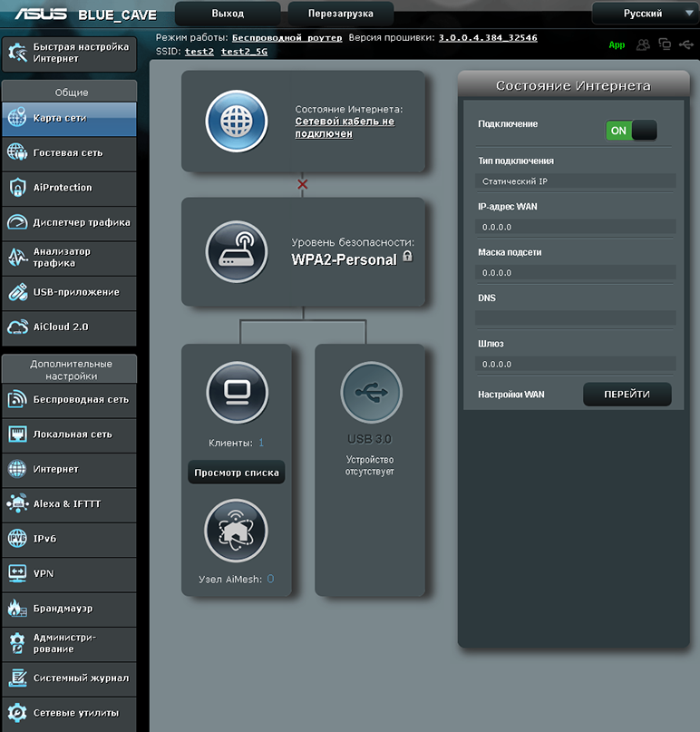Click the Беспроводная сеть sidebar icon
The height and width of the screenshot is (732, 700).
point(17,399)
